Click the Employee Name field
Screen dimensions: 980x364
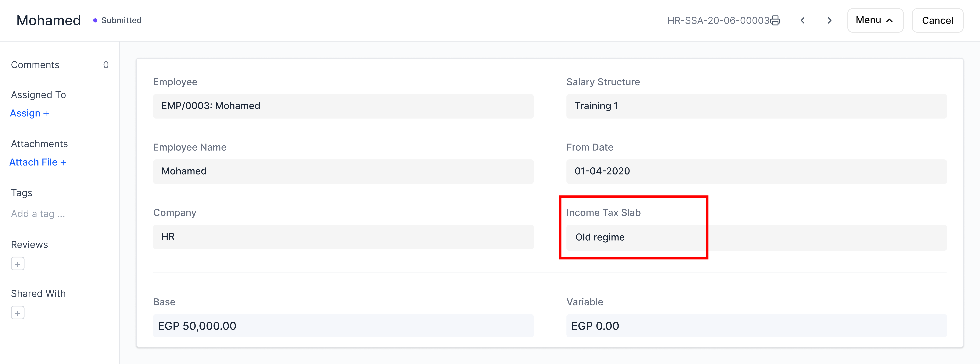coord(343,171)
